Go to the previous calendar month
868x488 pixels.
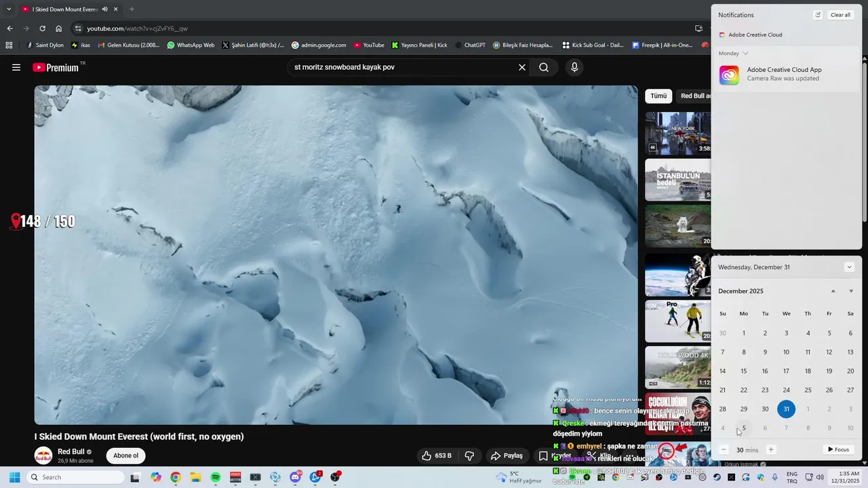pyautogui.click(x=833, y=291)
